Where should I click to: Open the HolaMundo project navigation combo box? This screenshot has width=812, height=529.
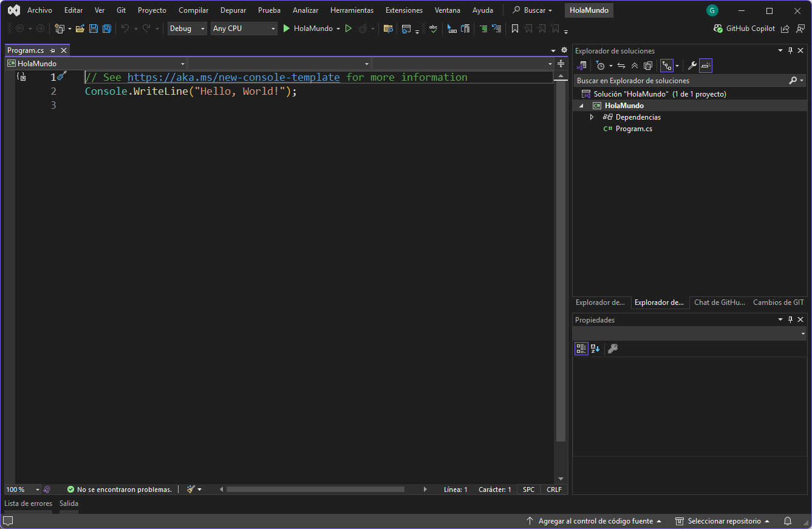point(96,64)
